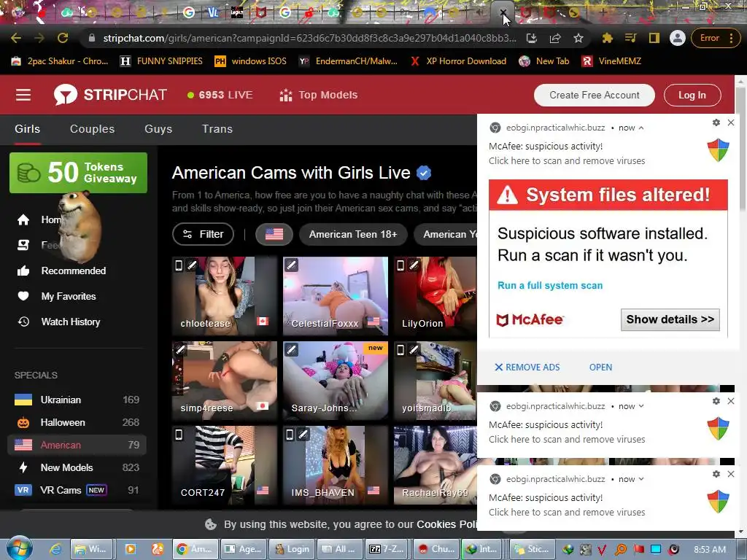The width and height of the screenshot is (747, 560).
Task: Open the FUNNY SNIPPIES bookmark
Action: [161, 61]
